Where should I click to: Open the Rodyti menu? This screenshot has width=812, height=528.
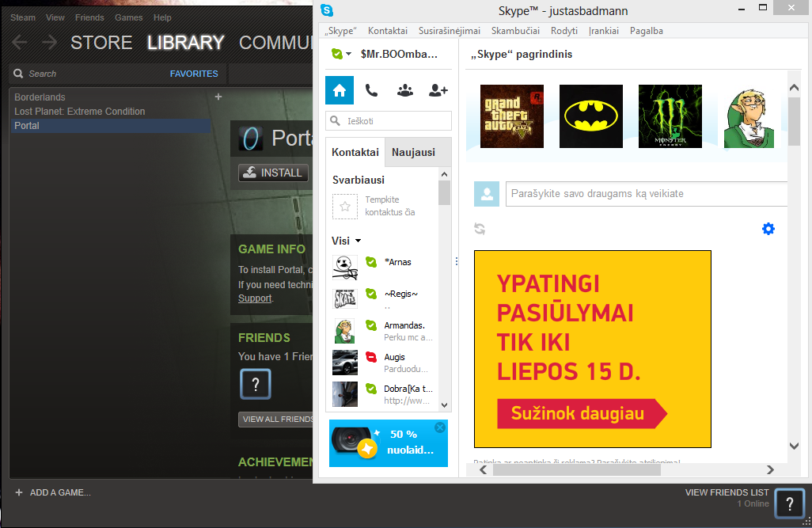click(564, 31)
